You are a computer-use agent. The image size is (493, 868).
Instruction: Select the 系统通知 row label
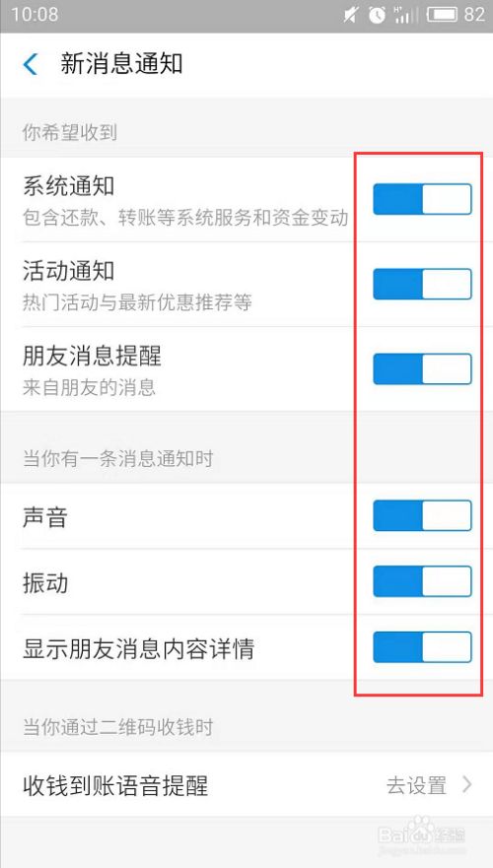[x=69, y=186]
